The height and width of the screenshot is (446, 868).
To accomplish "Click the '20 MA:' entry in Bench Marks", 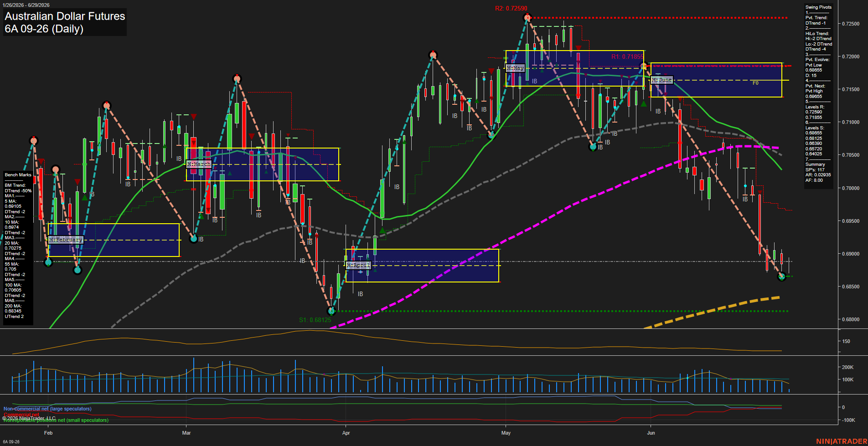I will (x=12, y=243).
